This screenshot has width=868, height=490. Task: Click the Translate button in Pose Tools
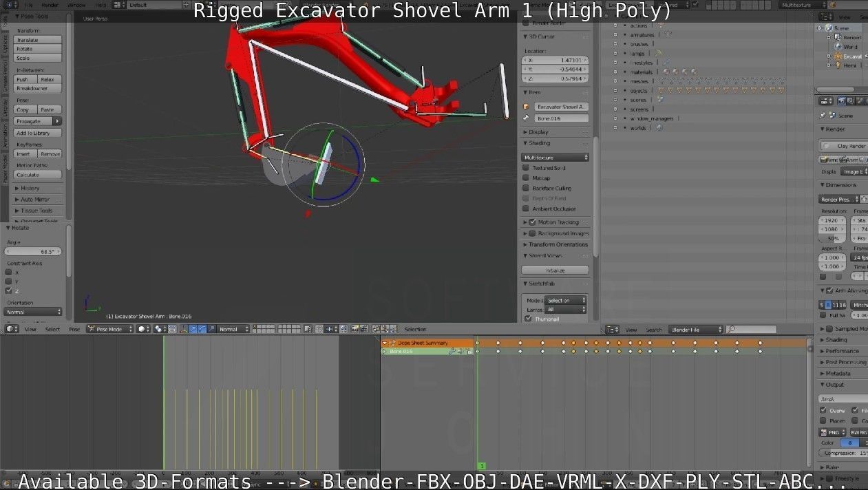pos(38,40)
